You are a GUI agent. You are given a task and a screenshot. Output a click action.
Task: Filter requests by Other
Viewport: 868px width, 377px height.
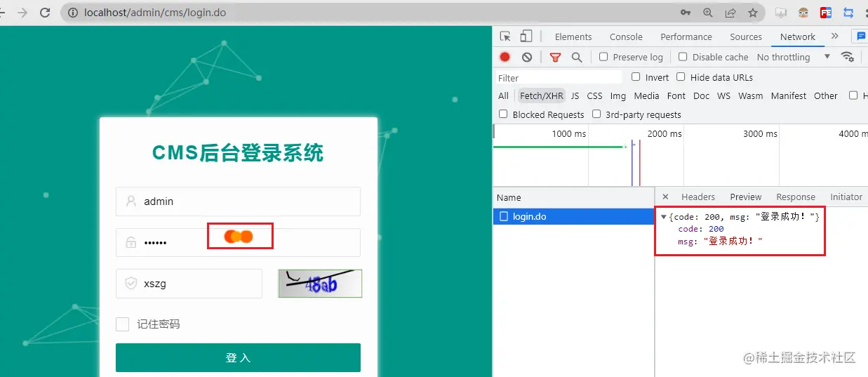tap(826, 95)
